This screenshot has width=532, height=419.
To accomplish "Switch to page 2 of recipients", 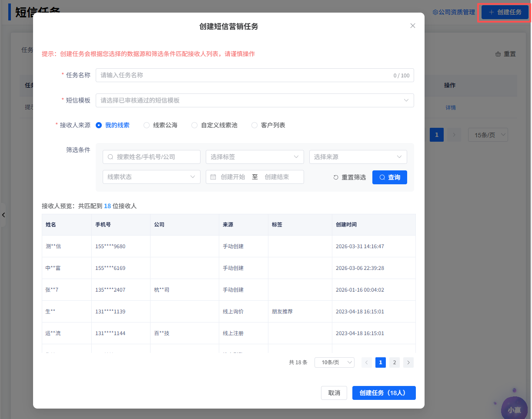I will tap(394, 362).
